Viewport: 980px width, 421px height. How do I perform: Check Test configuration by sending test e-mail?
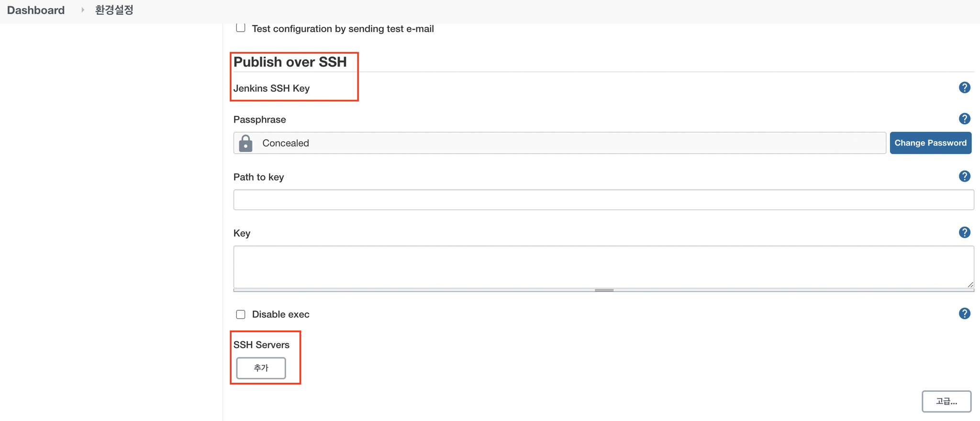click(241, 28)
